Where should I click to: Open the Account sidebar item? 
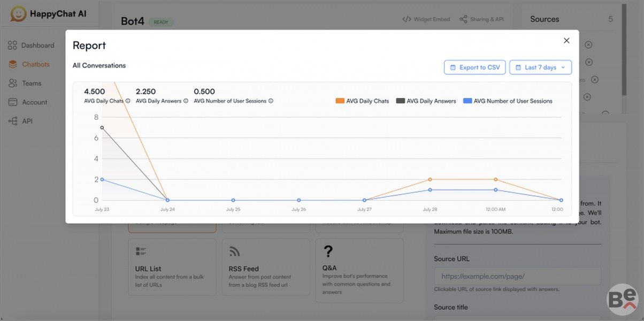pyautogui.click(x=34, y=102)
